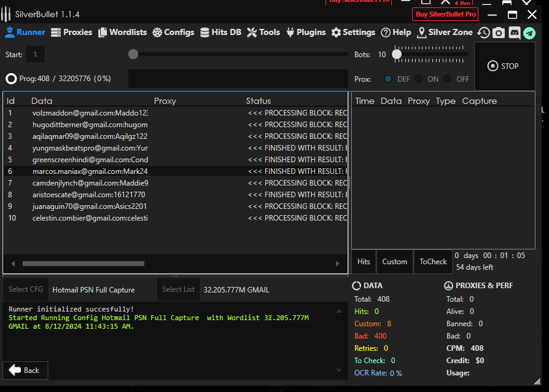Image resolution: width=549 pixels, height=392 pixels.
Task: Click the Start position input field
Action: point(35,55)
